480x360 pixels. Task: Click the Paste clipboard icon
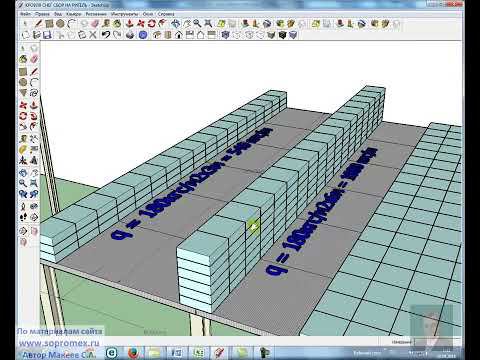pos(82,35)
